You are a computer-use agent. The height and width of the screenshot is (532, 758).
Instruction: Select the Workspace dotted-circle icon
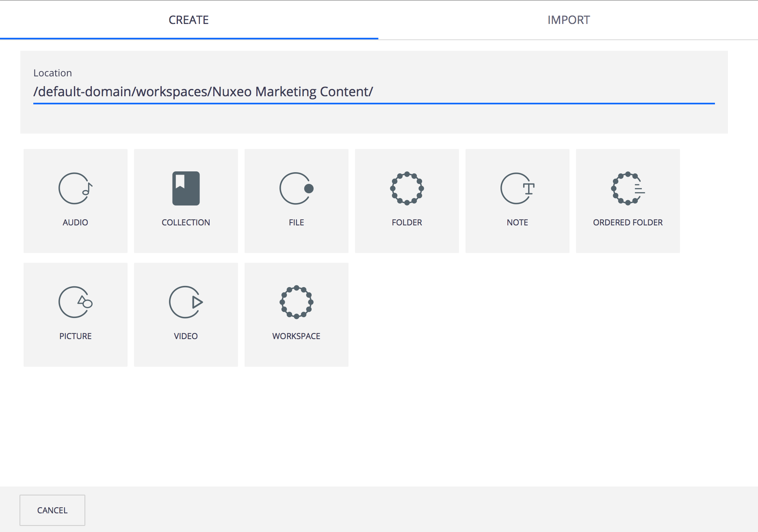297,302
